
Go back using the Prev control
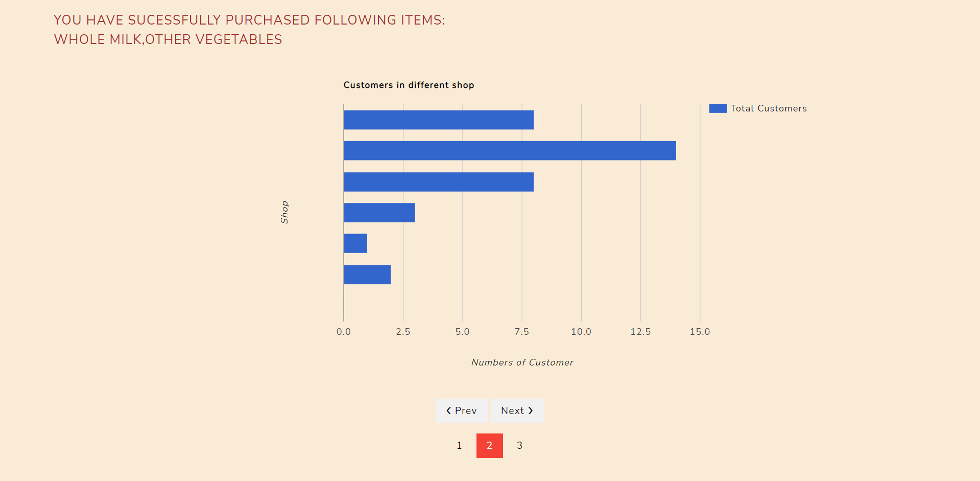point(461,410)
